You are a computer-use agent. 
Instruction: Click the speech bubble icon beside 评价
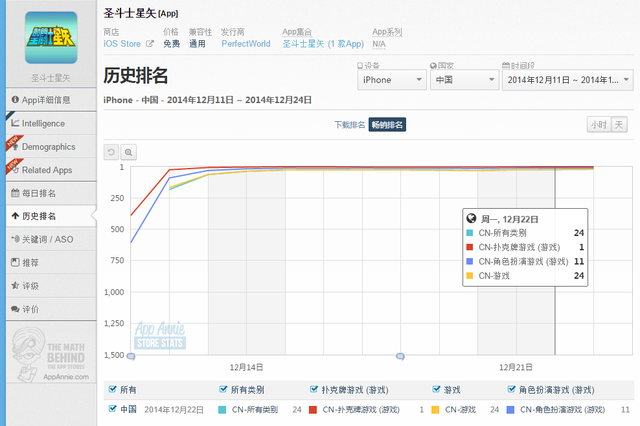tap(15, 309)
